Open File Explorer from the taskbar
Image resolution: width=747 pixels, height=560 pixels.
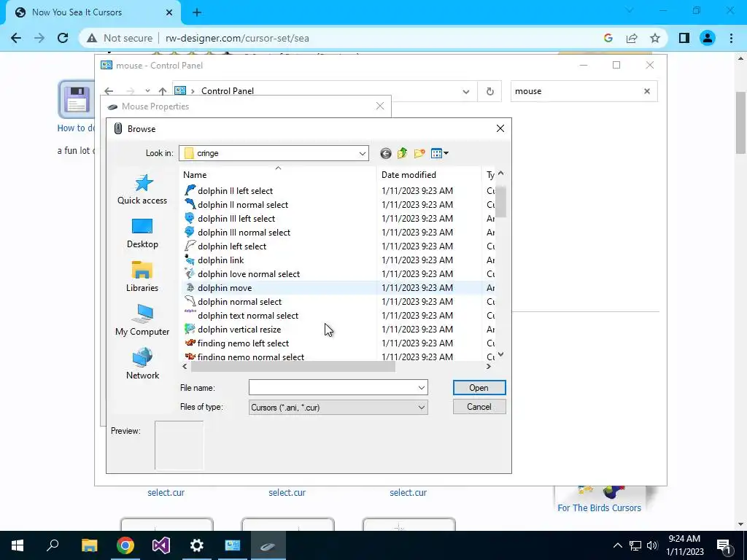click(89, 545)
